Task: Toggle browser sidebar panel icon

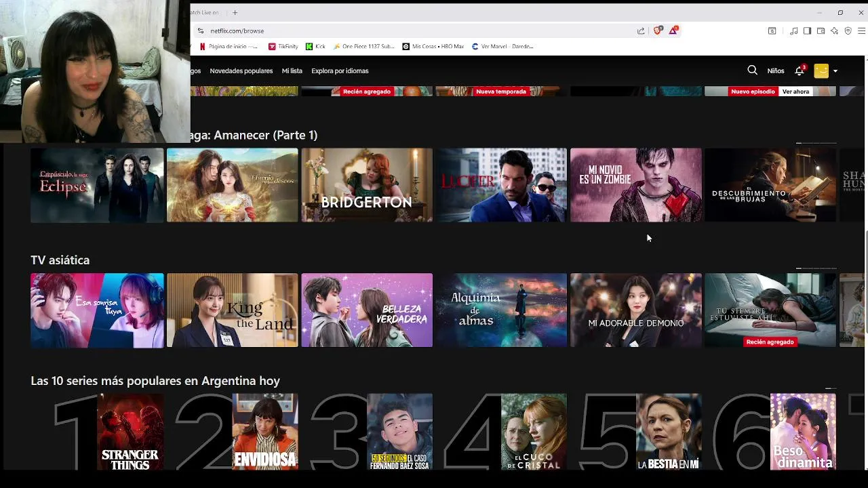Action: [x=807, y=30]
